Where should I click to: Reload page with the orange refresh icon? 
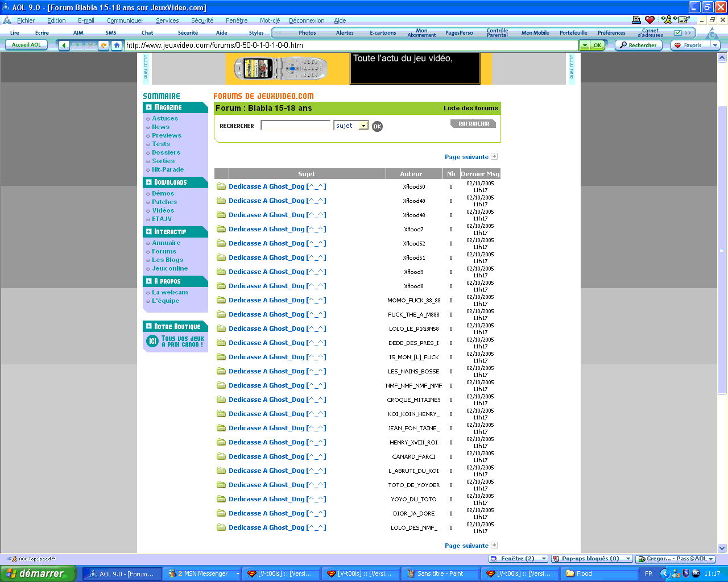[x=104, y=45]
